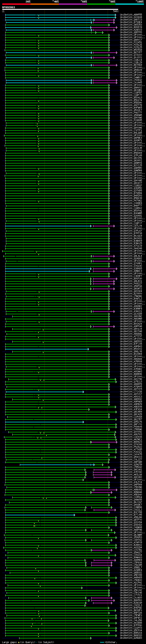Select the UniRef100_C1BLC4 label

click(131, 60)
